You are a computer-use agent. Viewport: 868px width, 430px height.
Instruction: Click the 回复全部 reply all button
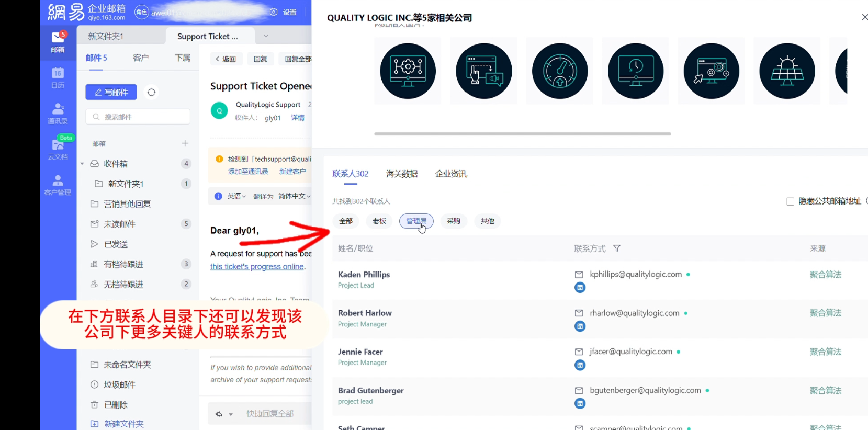point(296,59)
